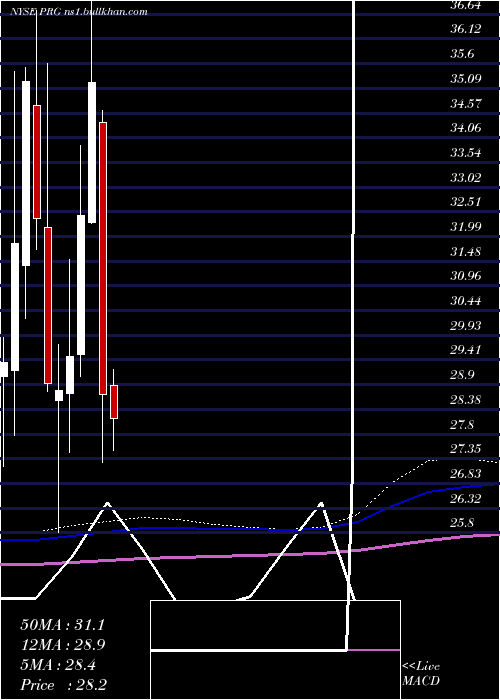Click the 36.64 price axis label
The height and width of the screenshot is (700, 500).
click(466, 5)
